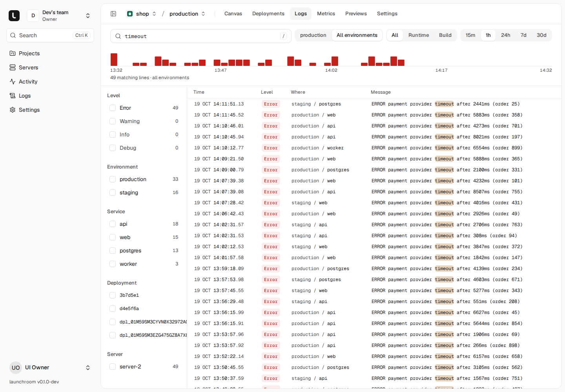Click the sidebar Search box

pos(50,35)
